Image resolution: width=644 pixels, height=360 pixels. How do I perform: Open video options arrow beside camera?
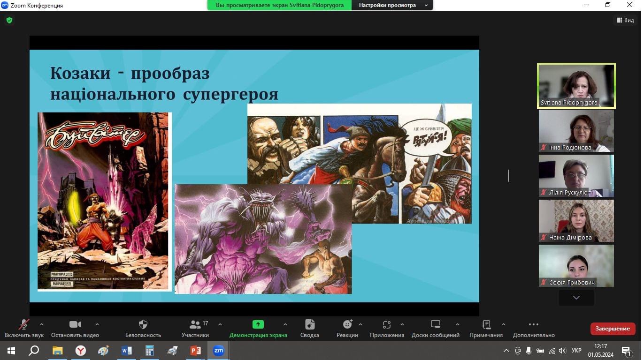click(x=97, y=324)
